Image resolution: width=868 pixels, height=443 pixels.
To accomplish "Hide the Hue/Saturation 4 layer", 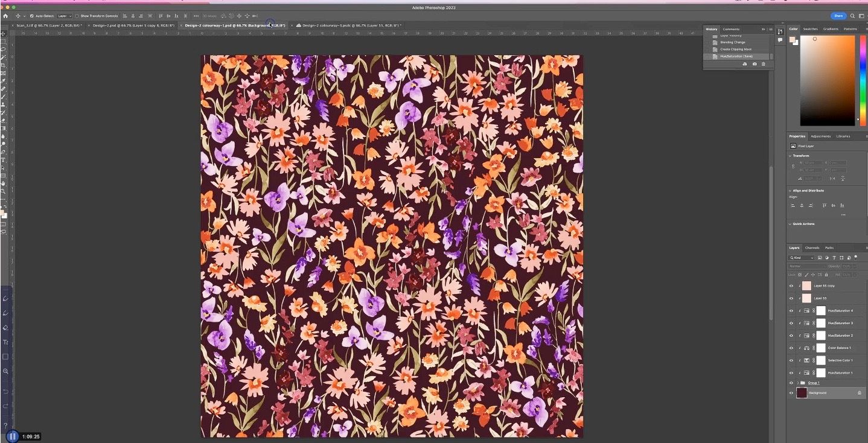I will [x=791, y=311].
